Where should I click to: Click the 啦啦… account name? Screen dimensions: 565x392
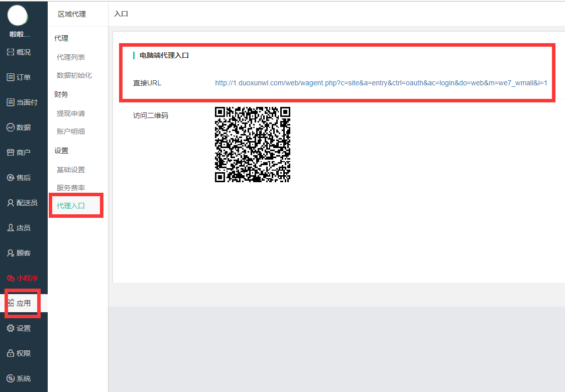(x=20, y=34)
